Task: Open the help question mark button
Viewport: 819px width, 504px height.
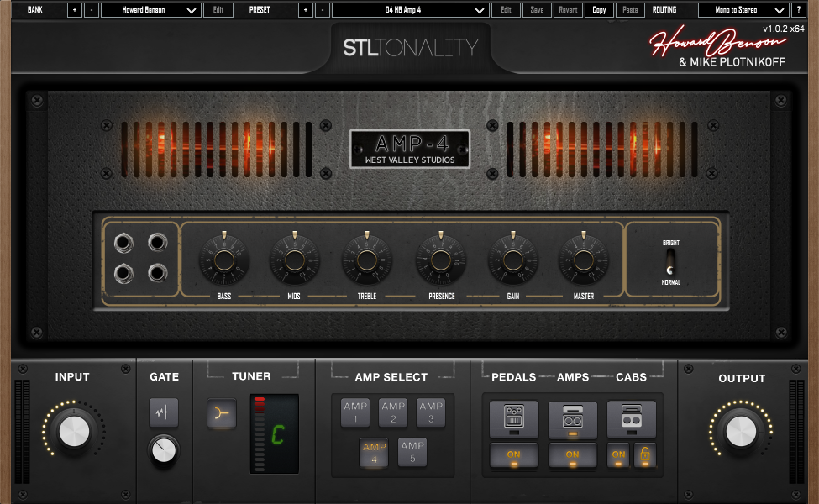Action: coord(798,10)
